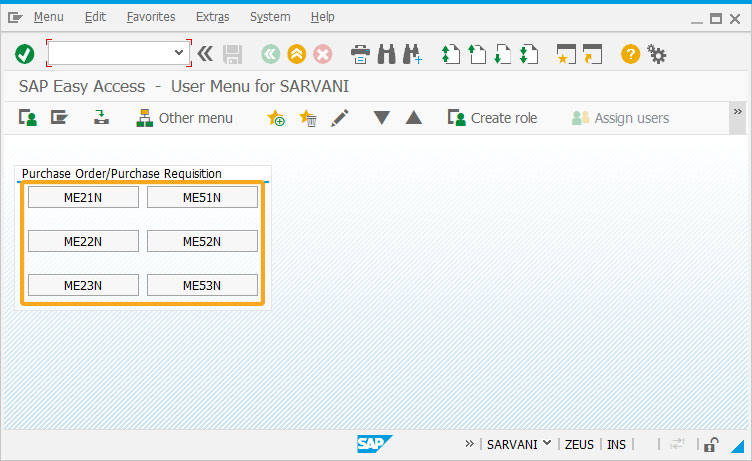Open Help via yellow question mark

pyautogui.click(x=630, y=54)
